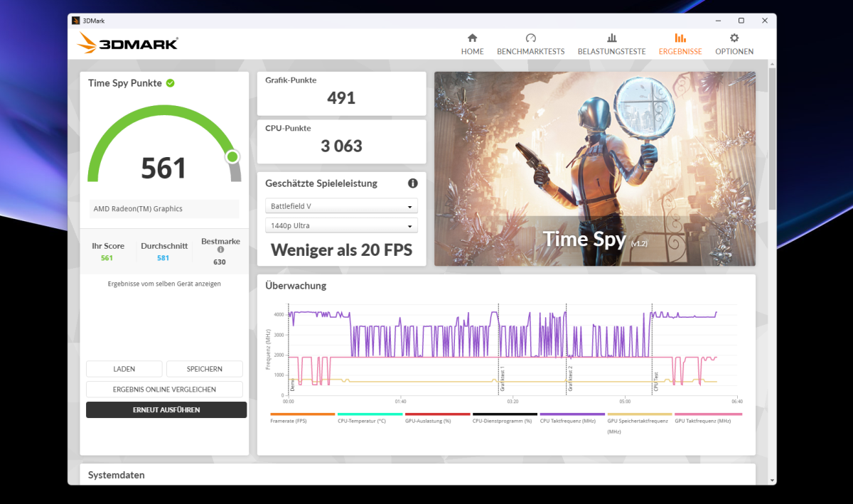Click the green verified checkmark icon

[171, 83]
